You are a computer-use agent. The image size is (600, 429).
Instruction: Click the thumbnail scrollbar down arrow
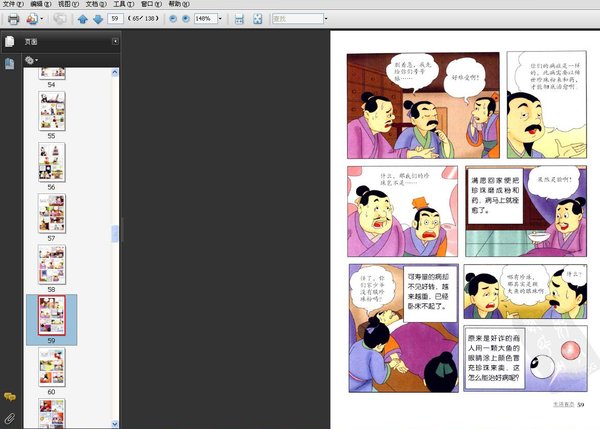point(115,424)
